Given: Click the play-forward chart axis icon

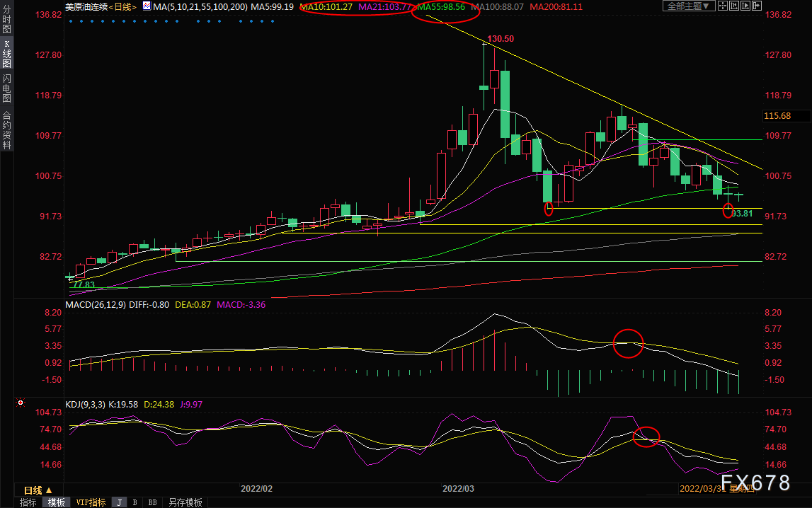Looking at the screenshot, I should click(745, 6).
